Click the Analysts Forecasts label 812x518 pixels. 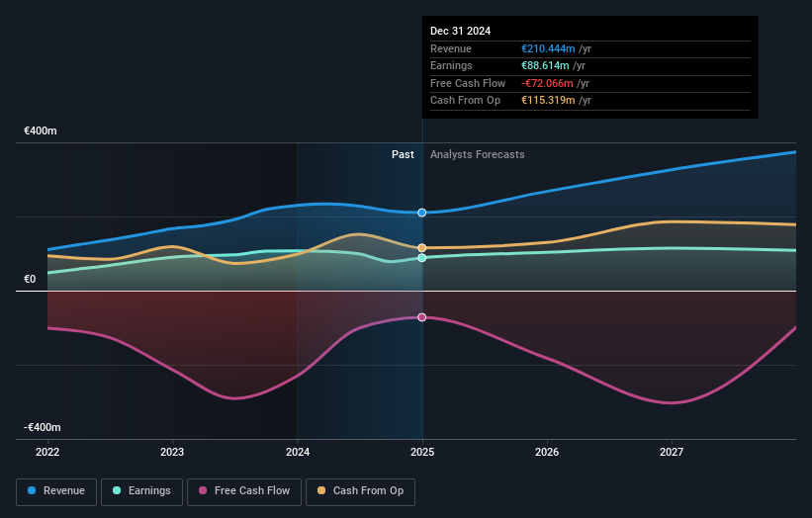[x=477, y=155]
